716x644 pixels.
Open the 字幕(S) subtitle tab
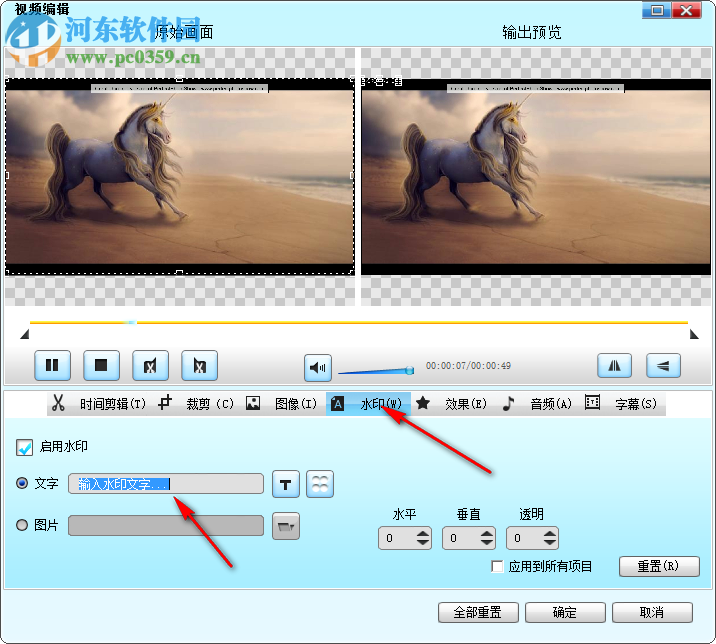pos(636,404)
